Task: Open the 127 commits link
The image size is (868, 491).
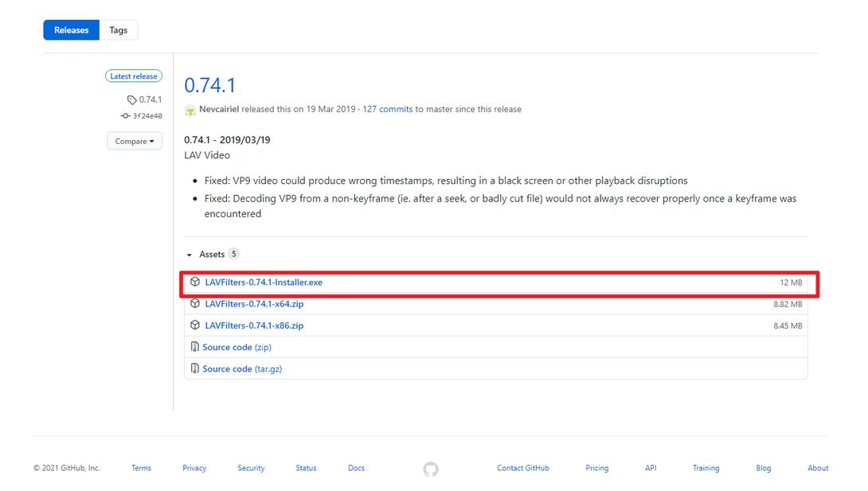Action: (388, 109)
